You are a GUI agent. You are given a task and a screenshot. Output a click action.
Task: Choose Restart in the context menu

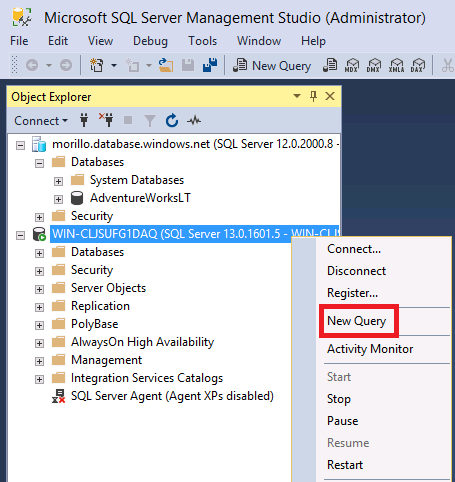coord(345,465)
